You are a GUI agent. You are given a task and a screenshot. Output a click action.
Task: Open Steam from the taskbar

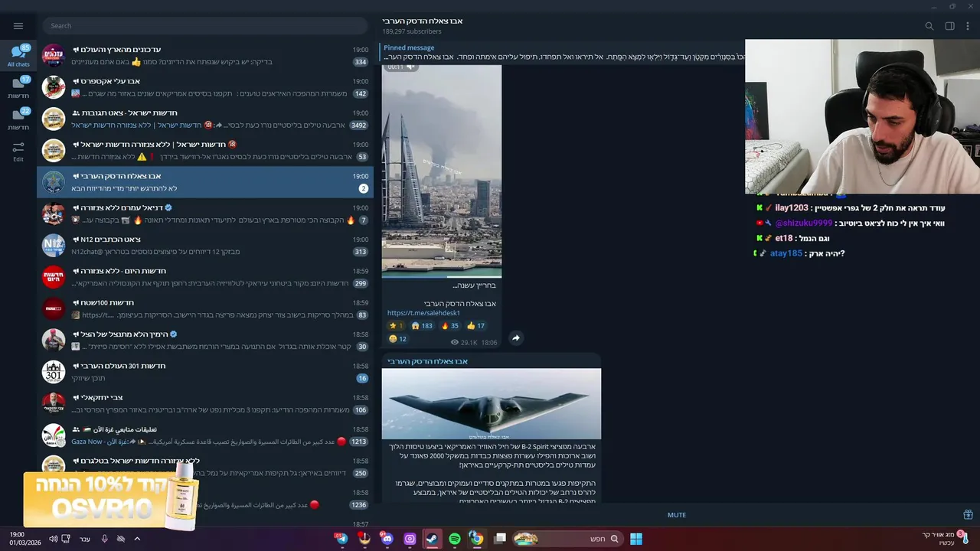(432, 539)
